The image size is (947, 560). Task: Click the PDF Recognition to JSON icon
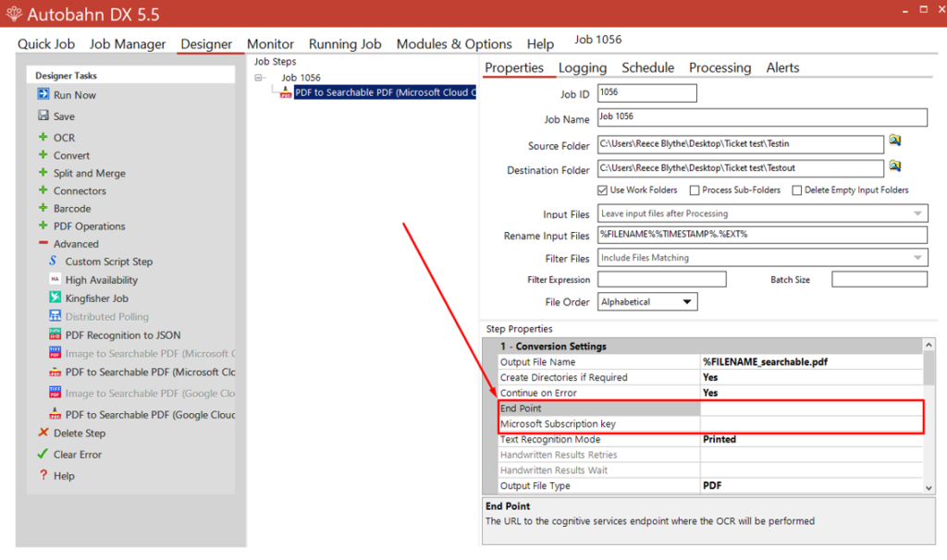point(55,335)
